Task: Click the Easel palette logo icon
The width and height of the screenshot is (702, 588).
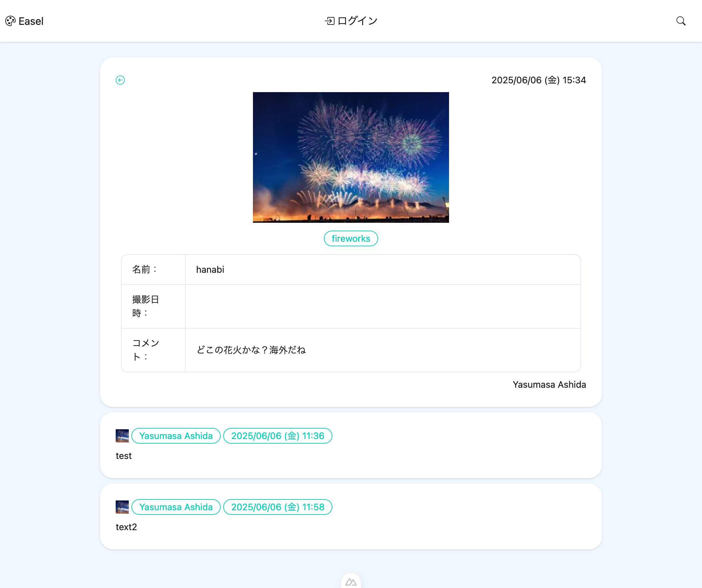Action: pos(10,21)
